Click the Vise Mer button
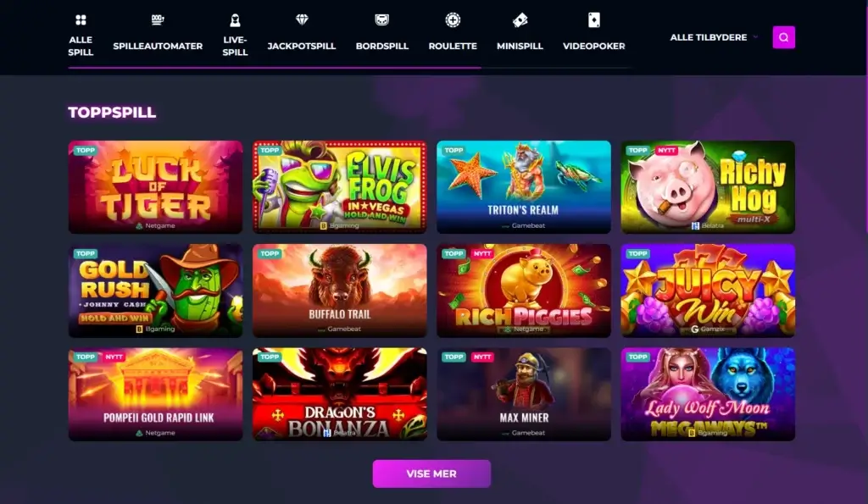This screenshot has width=868, height=504. tap(431, 474)
